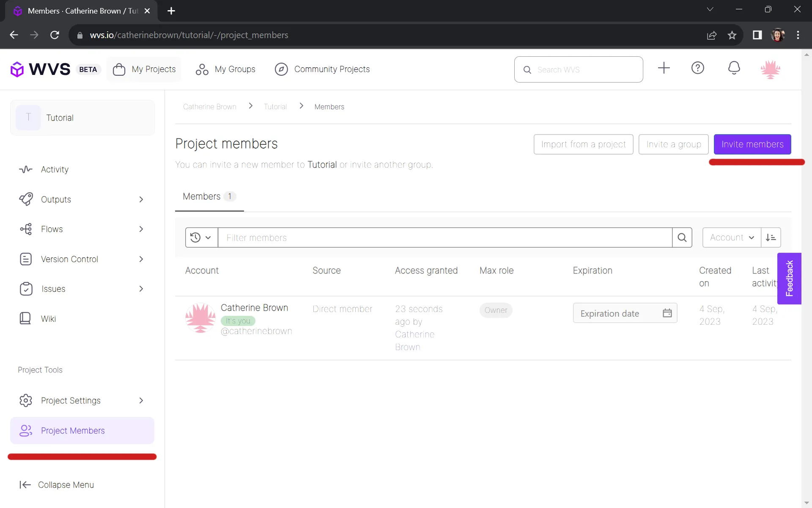Click Collapse Menu arrow
Image resolution: width=812 pixels, height=508 pixels.
click(25, 485)
